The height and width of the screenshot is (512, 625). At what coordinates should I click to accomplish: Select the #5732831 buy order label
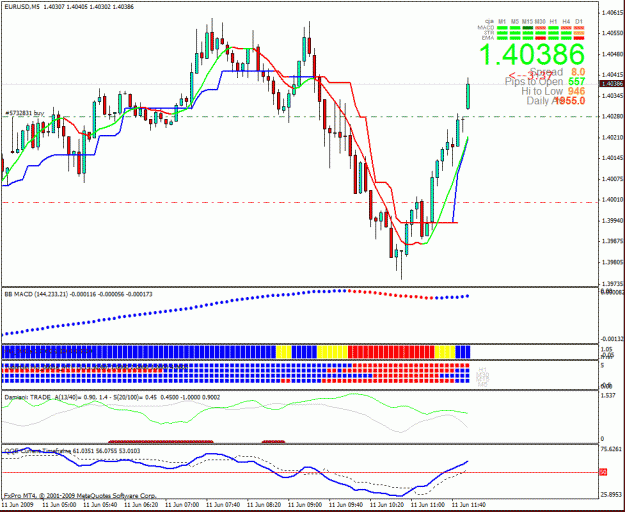pos(24,113)
